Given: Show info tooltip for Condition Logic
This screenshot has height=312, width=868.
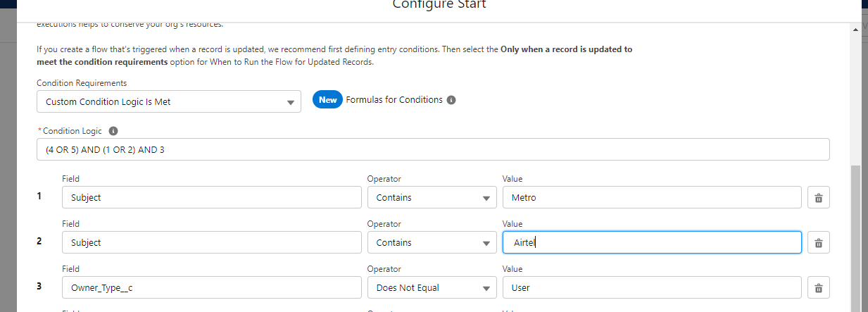Looking at the screenshot, I should pos(113,131).
